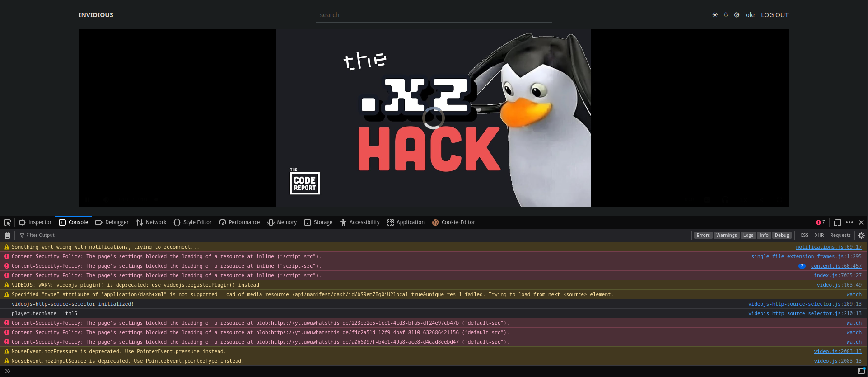Open Invidious preferences gear icon
The width and height of the screenshot is (868, 377).
pos(737,15)
